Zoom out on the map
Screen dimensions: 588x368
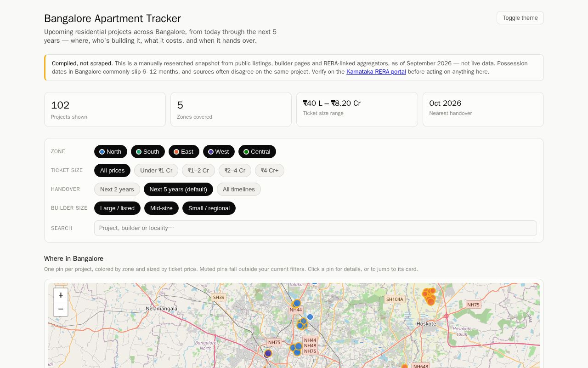pos(61,309)
